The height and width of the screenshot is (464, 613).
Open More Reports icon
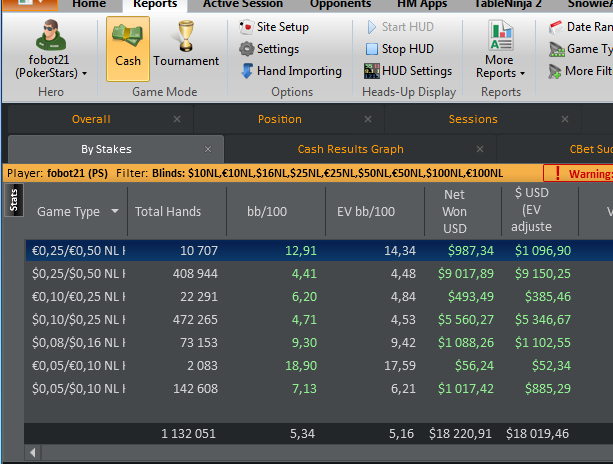(x=500, y=36)
